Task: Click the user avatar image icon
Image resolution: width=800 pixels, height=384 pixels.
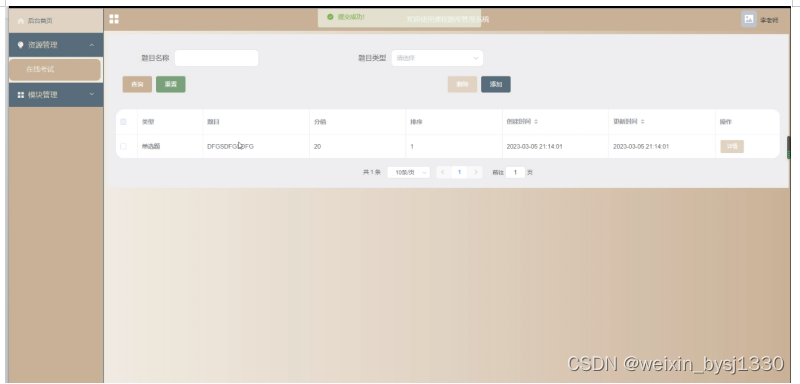Action: 748,19
